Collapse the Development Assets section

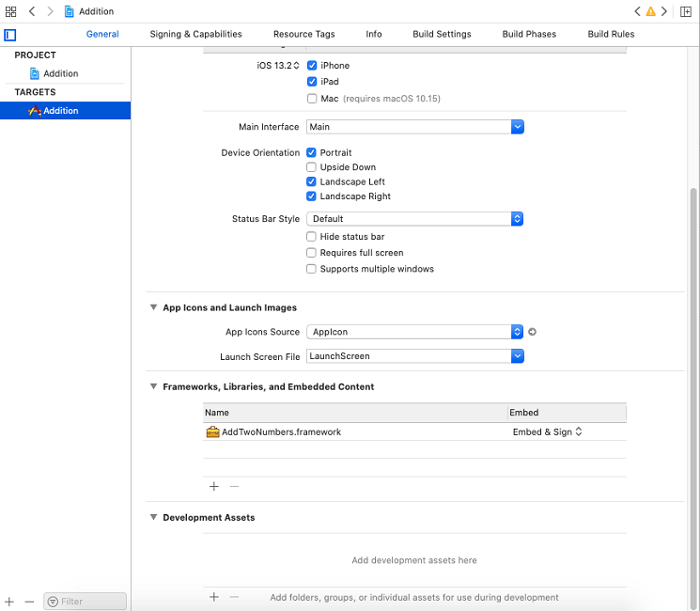point(153,517)
